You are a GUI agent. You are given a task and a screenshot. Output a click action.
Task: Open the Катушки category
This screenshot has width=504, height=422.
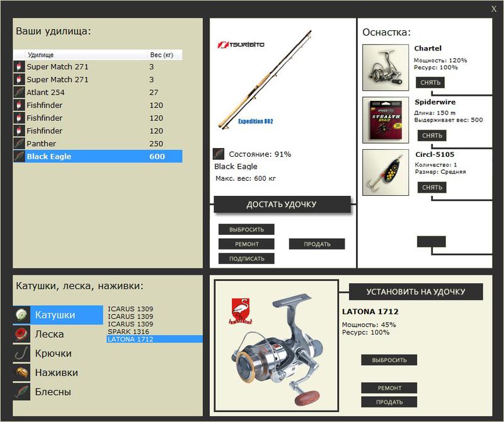tap(58, 315)
